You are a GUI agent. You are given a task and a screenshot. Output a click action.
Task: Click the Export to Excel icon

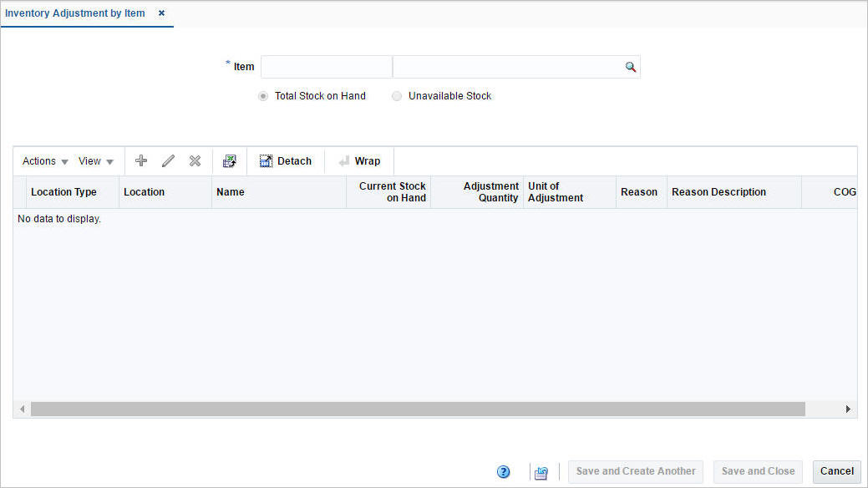229,161
